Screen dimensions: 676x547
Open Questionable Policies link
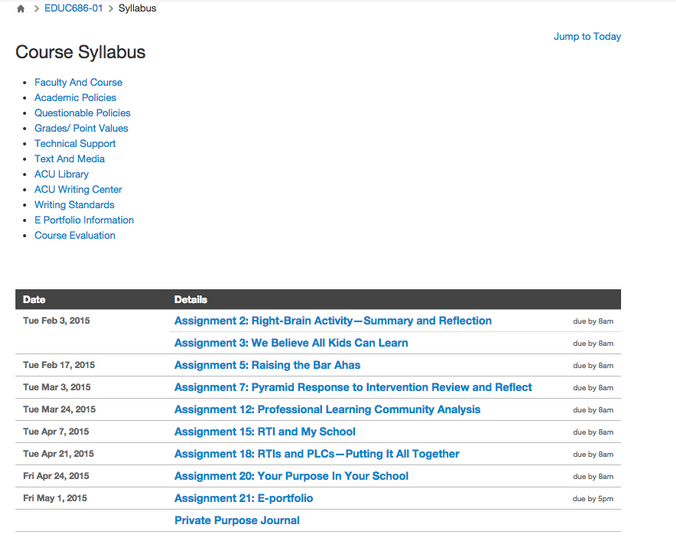click(x=82, y=113)
